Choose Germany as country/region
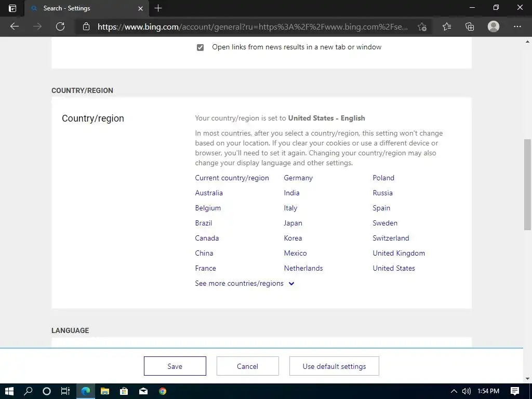 298,178
